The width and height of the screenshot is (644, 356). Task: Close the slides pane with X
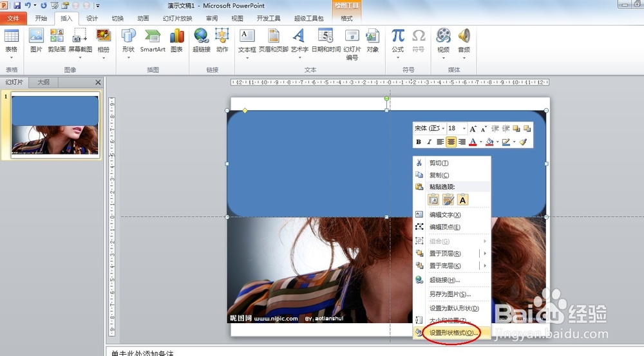pos(98,82)
